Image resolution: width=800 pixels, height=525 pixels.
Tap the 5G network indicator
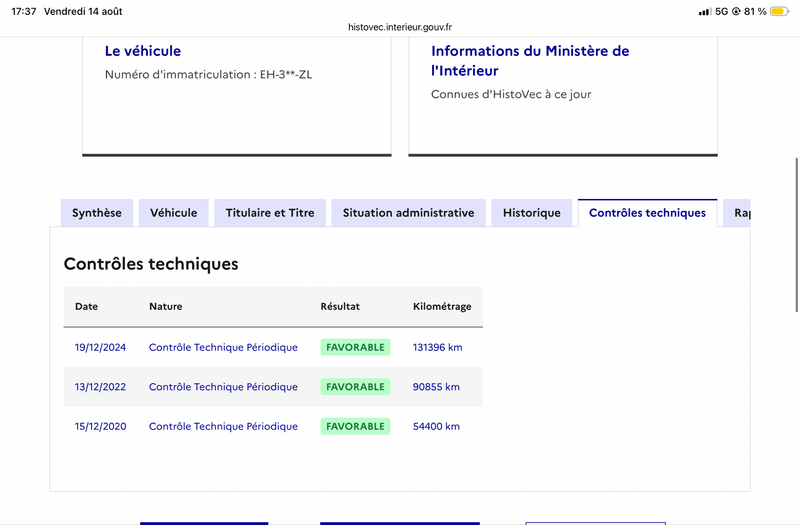pos(721,11)
